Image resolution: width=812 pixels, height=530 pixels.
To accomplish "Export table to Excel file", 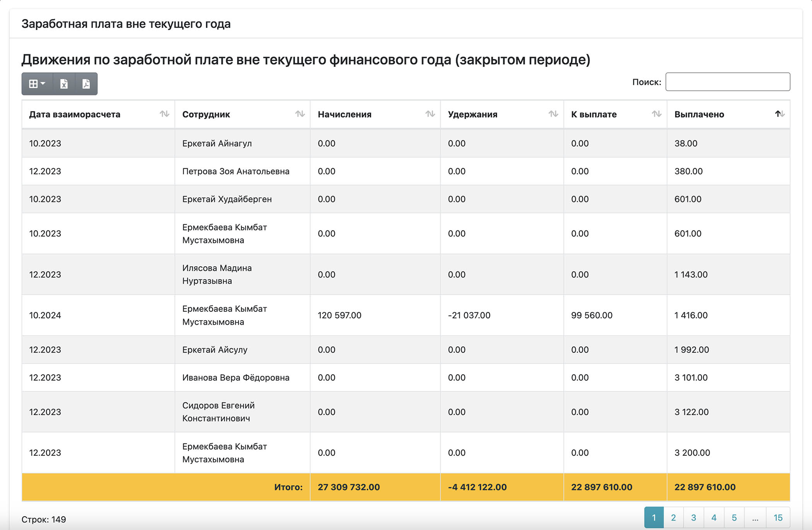I will [x=64, y=84].
